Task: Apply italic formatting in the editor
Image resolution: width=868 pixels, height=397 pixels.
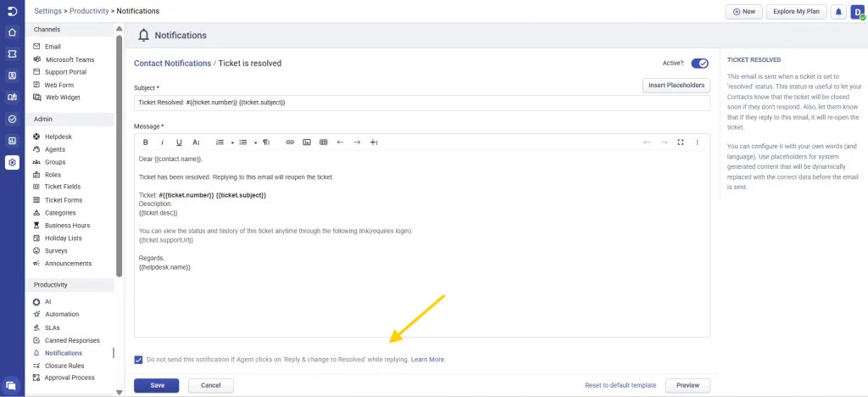Action: (162, 143)
